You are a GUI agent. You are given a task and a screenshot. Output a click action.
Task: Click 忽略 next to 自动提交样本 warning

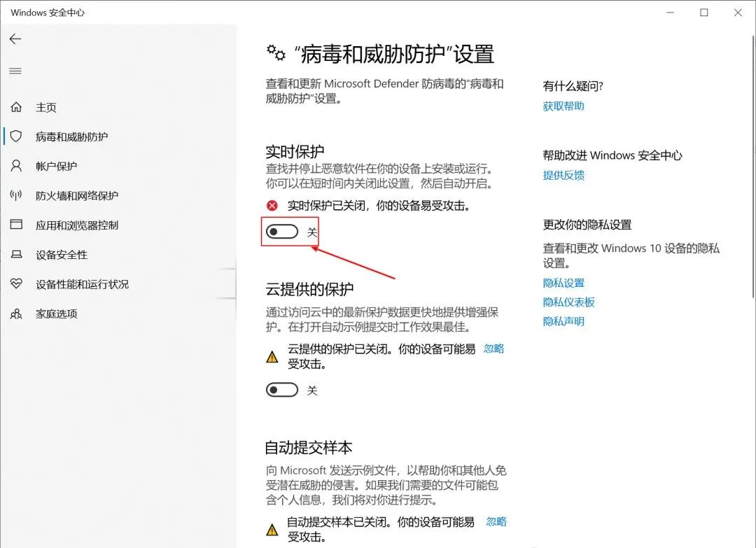point(496,521)
